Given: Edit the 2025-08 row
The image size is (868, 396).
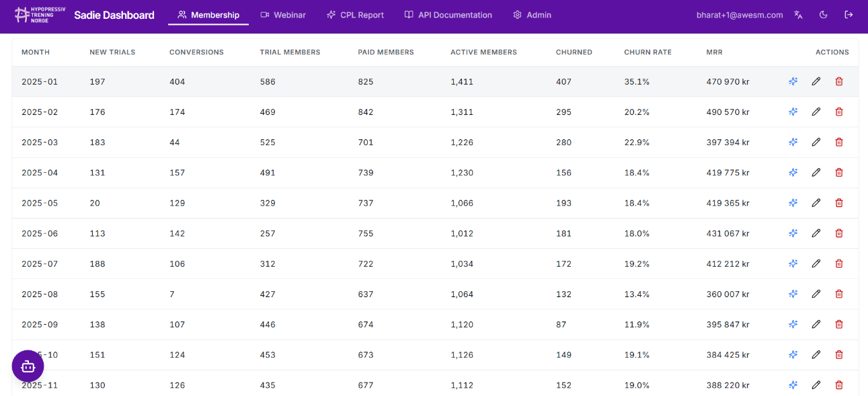Looking at the screenshot, I should coord(816,294).
